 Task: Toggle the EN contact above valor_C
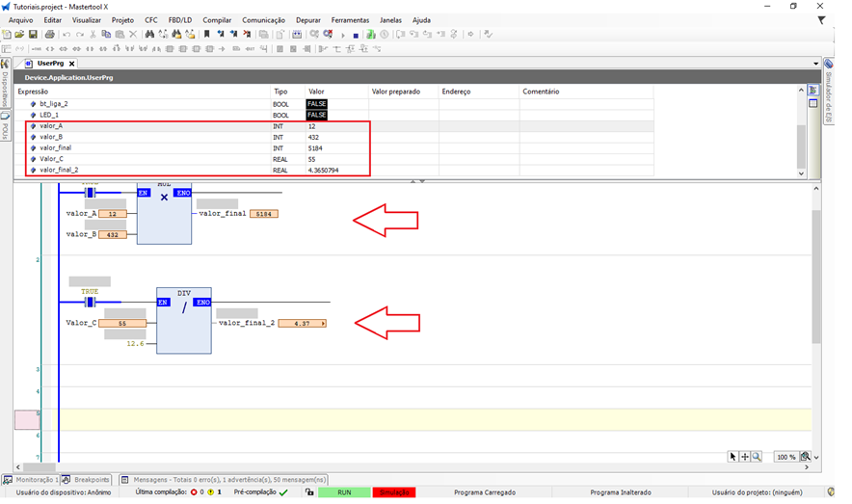pos(90,302)
